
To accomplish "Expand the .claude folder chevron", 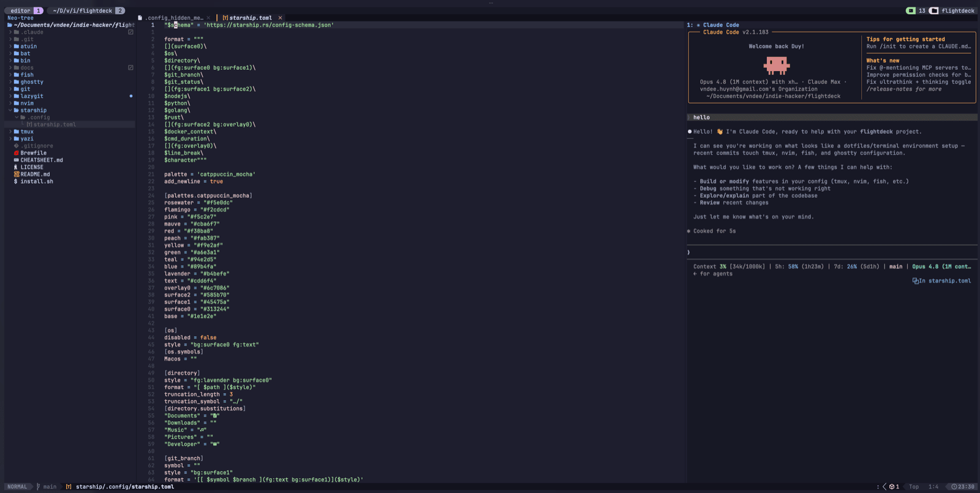I will click(10, 32).
